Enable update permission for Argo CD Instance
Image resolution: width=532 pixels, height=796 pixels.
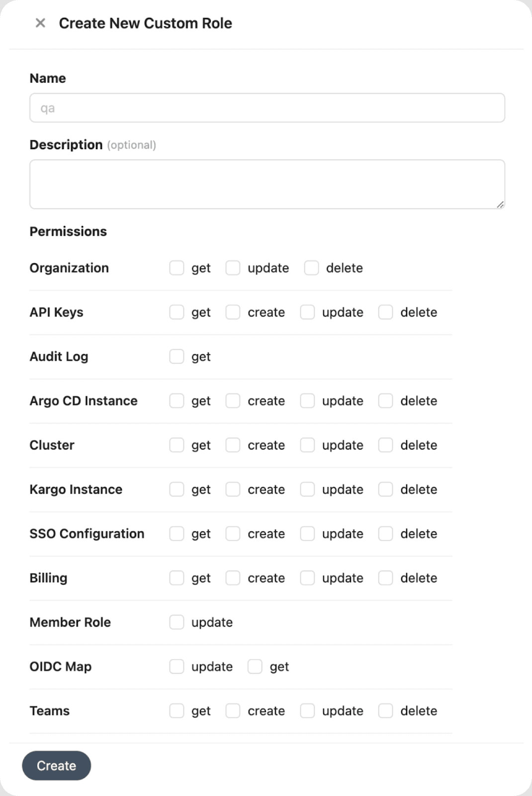307,400
